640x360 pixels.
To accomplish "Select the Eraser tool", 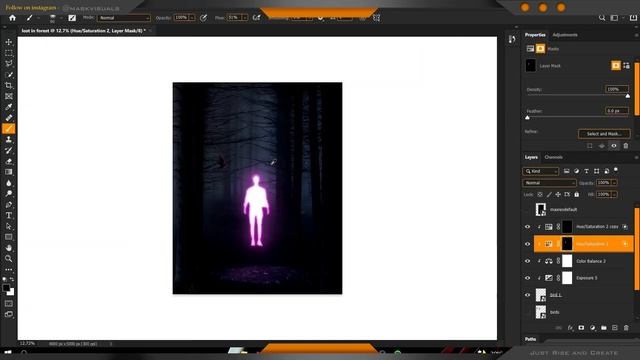I will (x=9, y=161).
